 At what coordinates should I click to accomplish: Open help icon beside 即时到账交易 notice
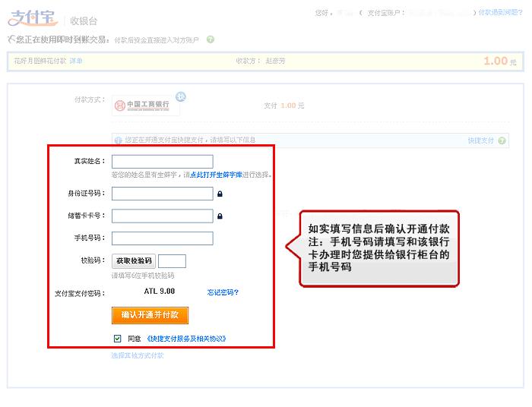click(x=211, y=39)
